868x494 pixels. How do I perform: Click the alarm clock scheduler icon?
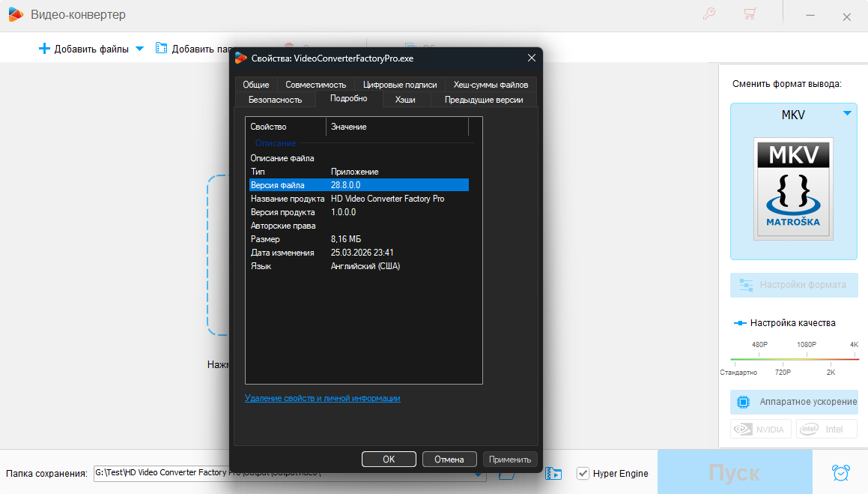[841, 473]
